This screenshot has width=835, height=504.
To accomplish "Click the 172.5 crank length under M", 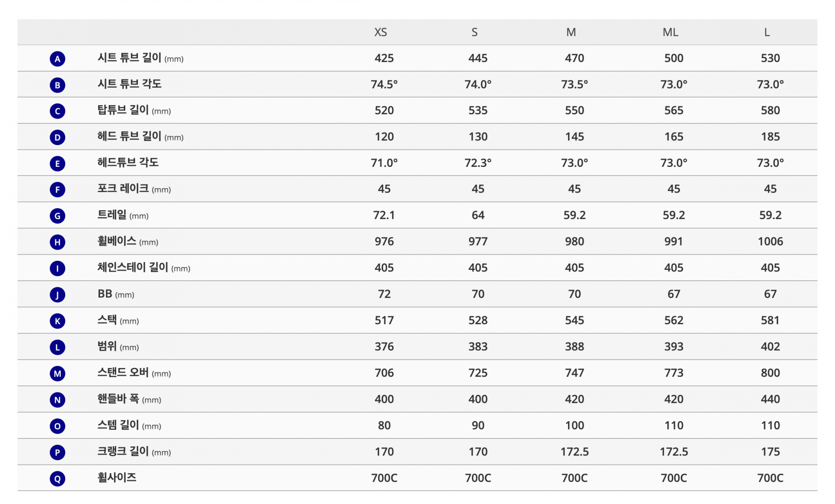I will (574, 452).
